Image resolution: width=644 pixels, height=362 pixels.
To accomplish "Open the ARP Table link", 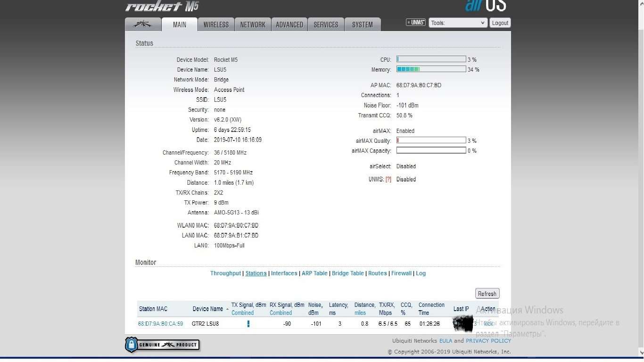I will (314, 273).
